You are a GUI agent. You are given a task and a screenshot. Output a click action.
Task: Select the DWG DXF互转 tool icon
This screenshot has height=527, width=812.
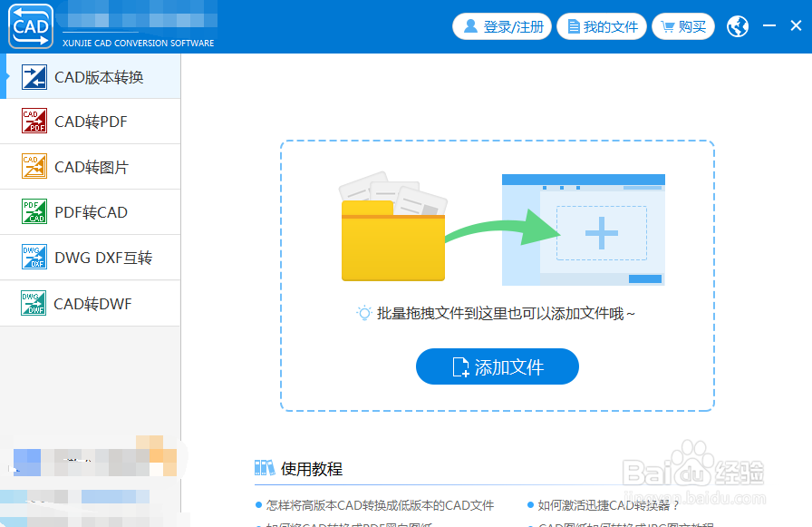pos(33,258)
